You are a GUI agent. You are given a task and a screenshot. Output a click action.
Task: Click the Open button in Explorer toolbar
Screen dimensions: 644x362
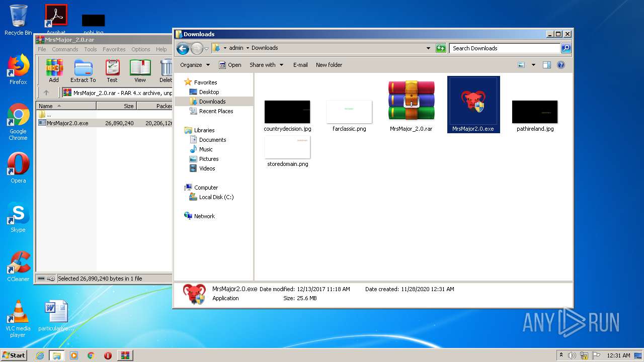230,65
